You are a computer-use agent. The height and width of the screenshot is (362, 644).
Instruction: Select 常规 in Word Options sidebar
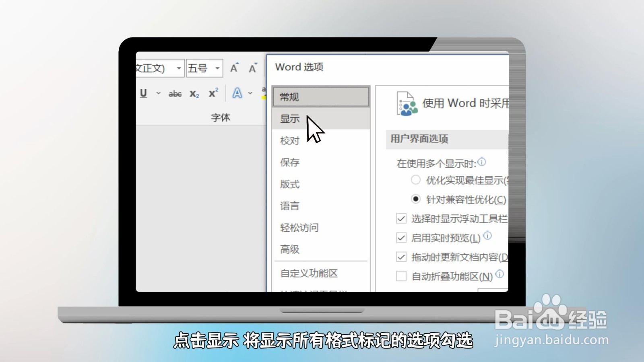321,97
